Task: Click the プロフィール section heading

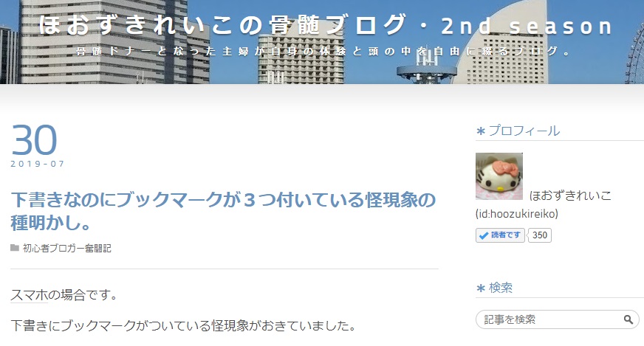Action: tap(524, 131)
